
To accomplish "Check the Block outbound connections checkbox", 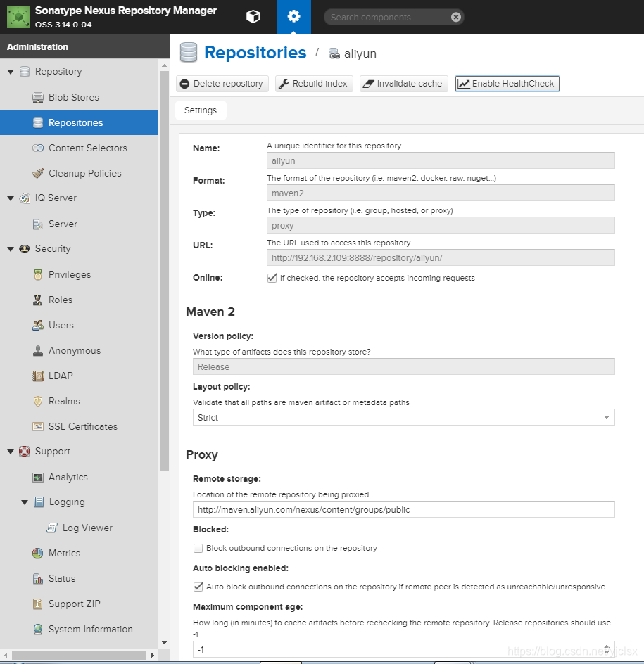I will tap(198, 548).
